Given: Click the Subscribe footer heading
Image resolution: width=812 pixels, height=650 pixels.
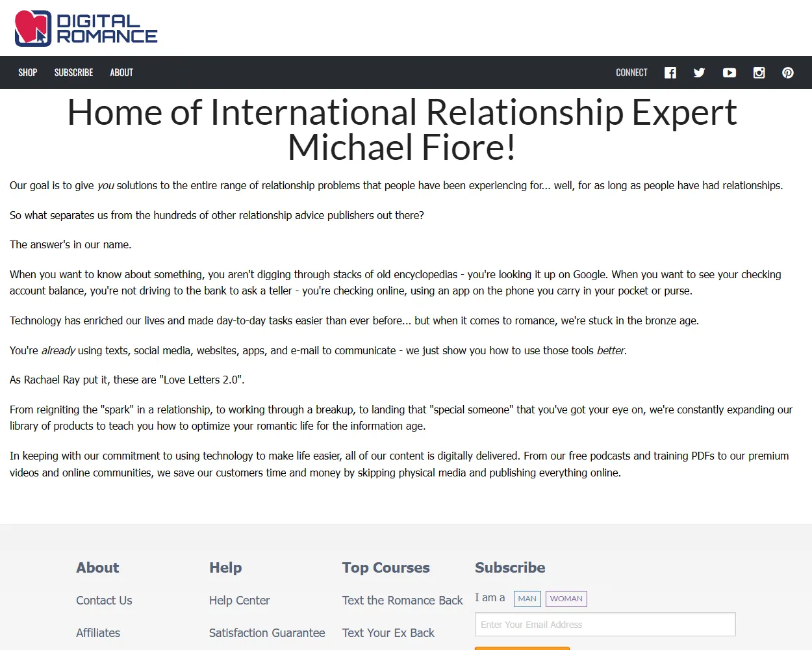Looking at the screenshot, I should click(510, 567).
